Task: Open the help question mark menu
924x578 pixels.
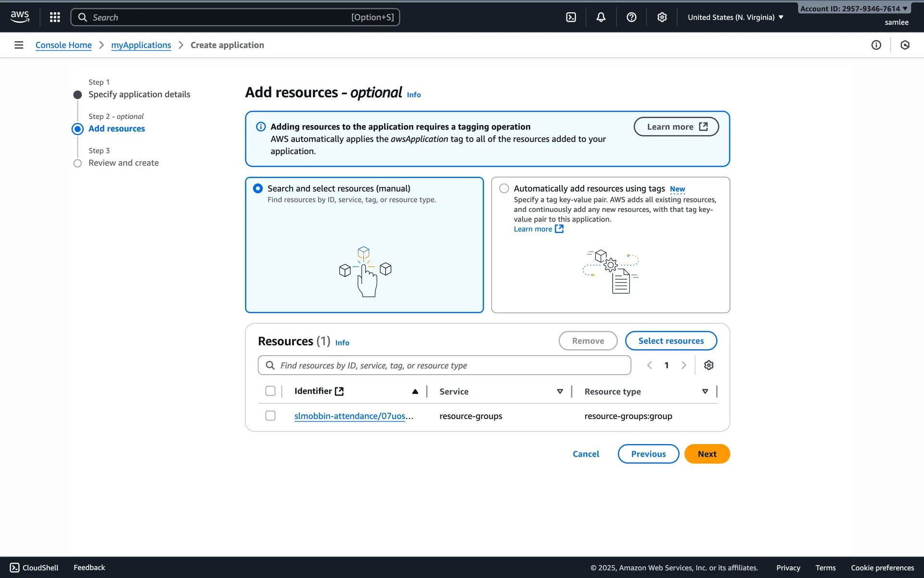Action: point(631,17)
